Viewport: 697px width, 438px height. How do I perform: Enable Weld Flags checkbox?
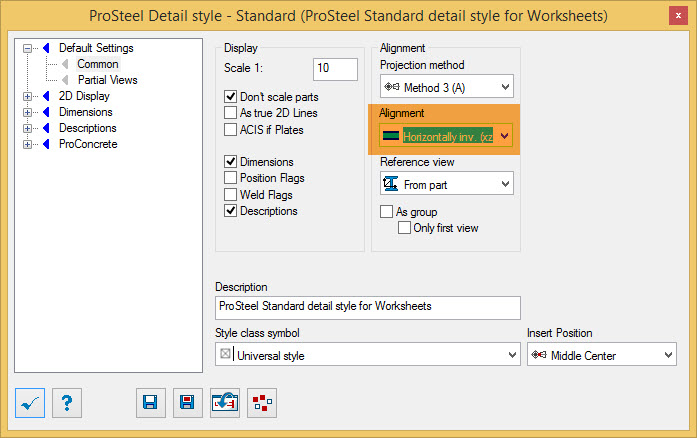(230, 194)
